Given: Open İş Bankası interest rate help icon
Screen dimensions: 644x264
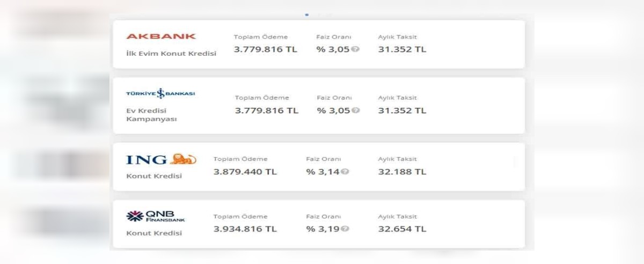Looking at the screenshot, I should (356, 111).
